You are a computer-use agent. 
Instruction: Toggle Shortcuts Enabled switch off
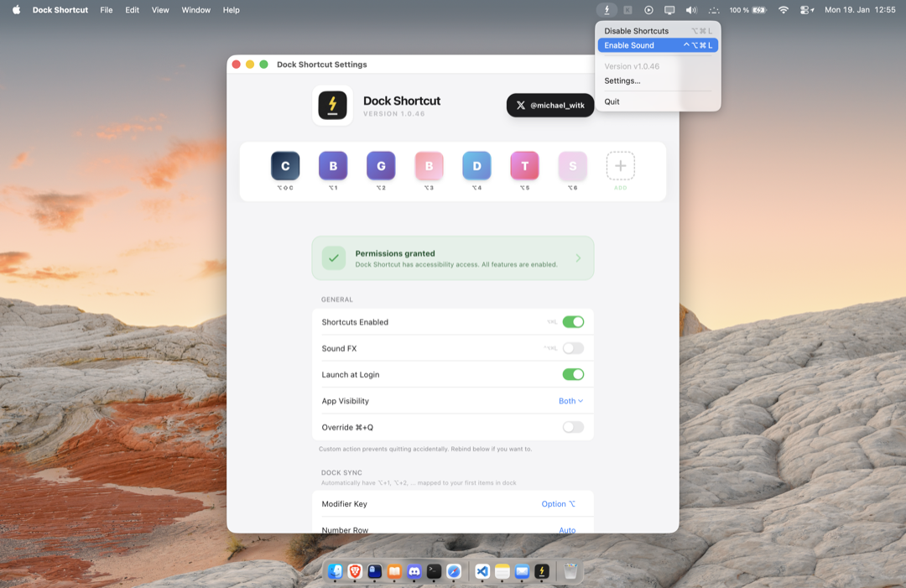pos(573,322)
